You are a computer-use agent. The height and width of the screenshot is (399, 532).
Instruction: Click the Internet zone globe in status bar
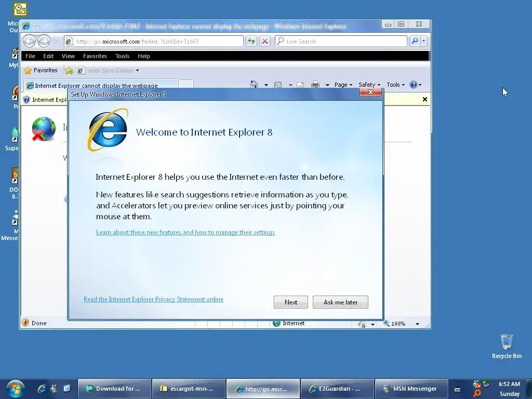coord(277,323)
